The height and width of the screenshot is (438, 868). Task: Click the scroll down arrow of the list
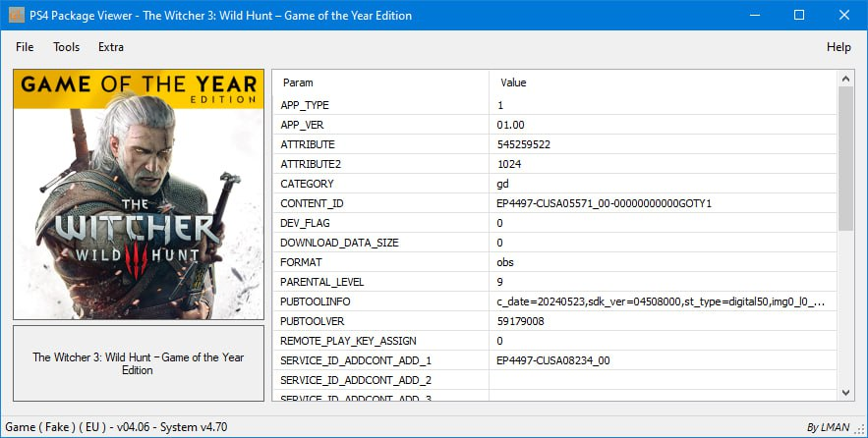click(845, 393)
